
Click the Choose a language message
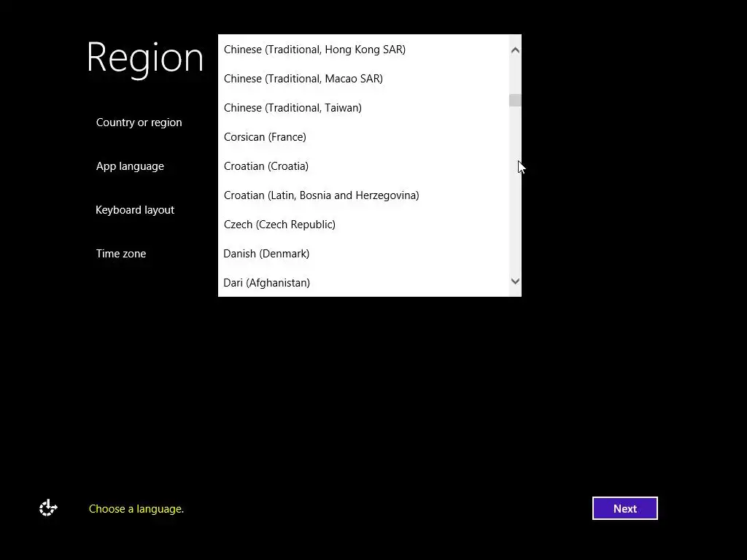point(136,509)
